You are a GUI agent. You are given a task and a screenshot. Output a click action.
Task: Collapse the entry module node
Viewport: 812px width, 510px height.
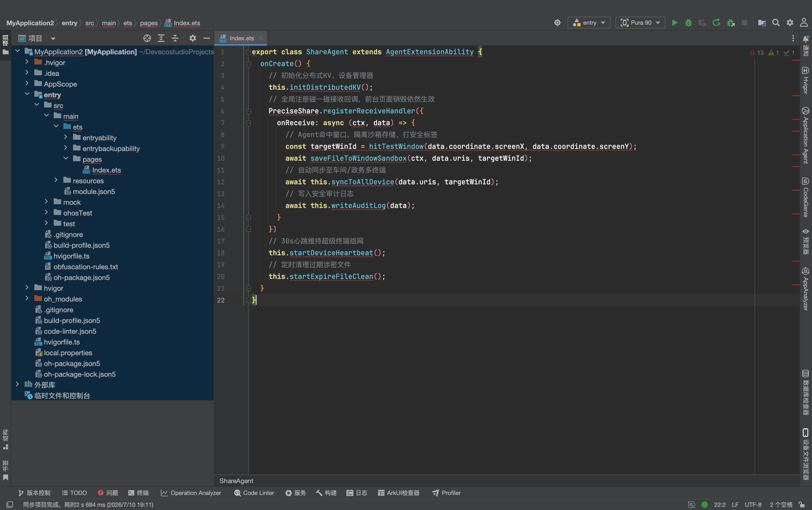click(27, 94)
